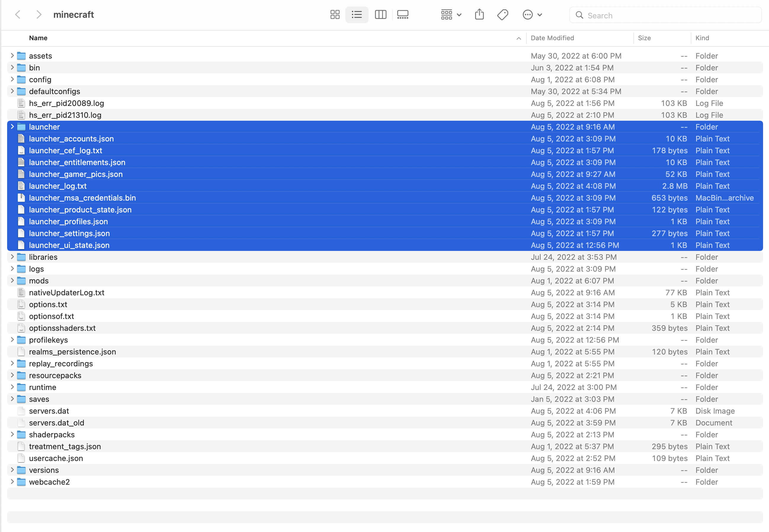Open the More actions ellipsis menu
The height and width of the screenshot is (532, 769).
click(x=532, y=15)
